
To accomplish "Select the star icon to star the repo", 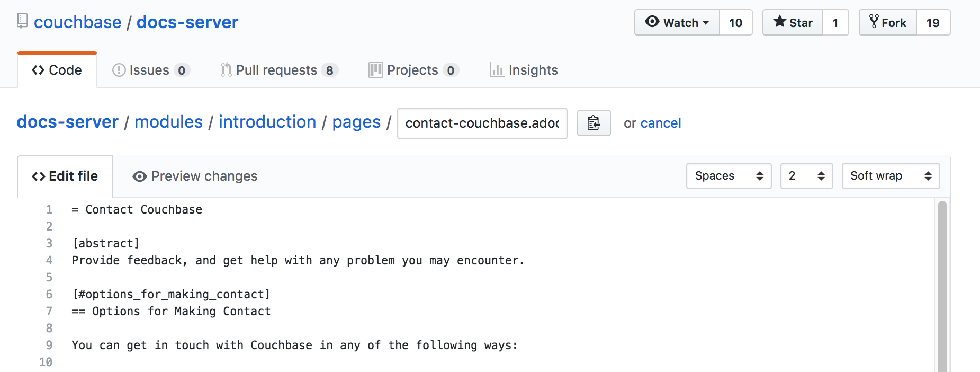I will pyautogui.click(x=779, y=22).
